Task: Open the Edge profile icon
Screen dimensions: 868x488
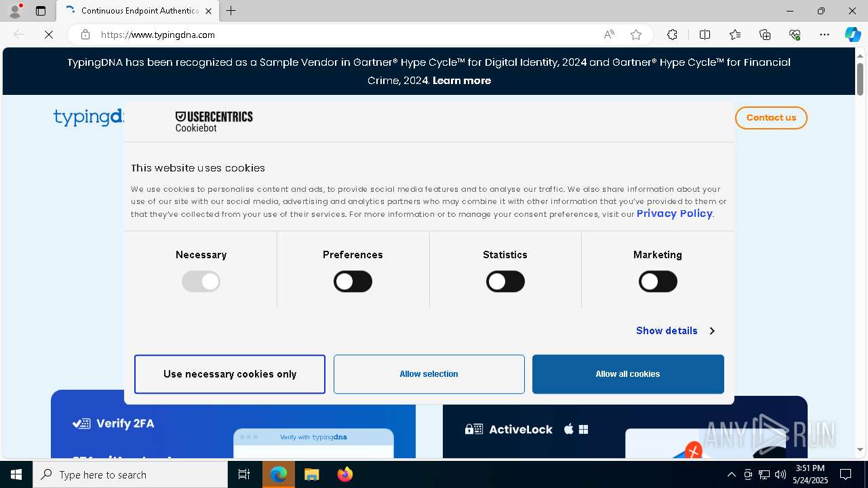Action: 15,11
